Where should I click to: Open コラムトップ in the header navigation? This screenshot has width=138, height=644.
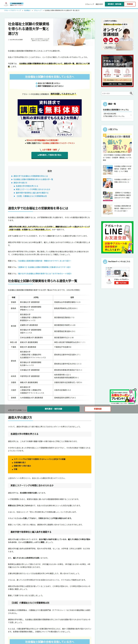pos(89,4)
